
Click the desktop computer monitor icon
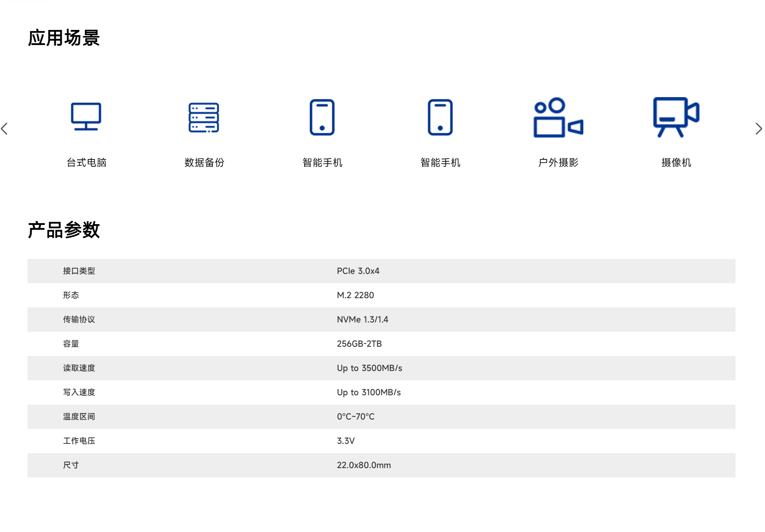click(86, 117)
